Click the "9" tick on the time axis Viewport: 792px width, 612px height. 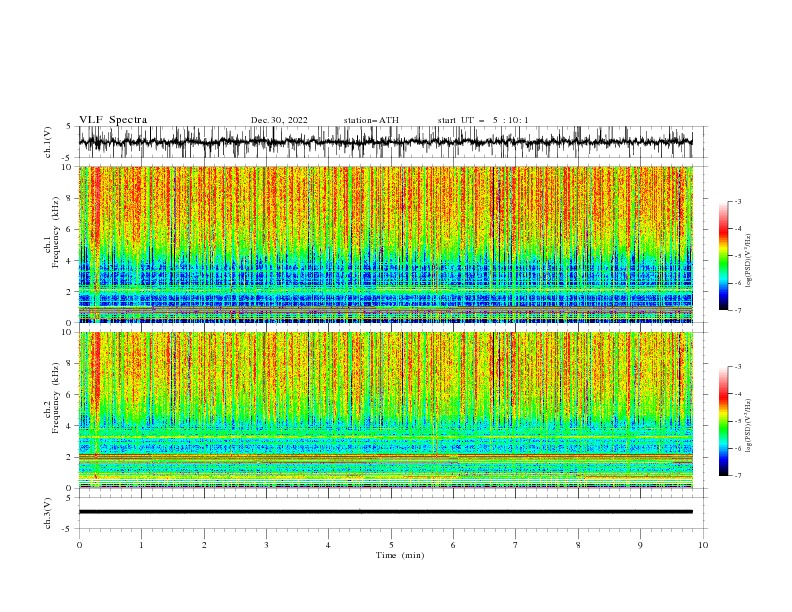pos(640,545)
